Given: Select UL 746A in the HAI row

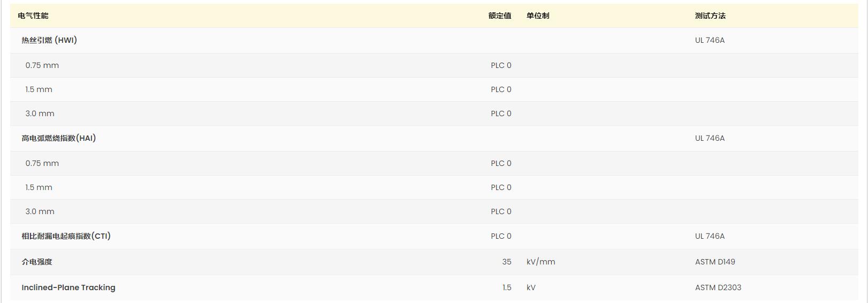Looking at the screenshot, I should click(710, 138).
